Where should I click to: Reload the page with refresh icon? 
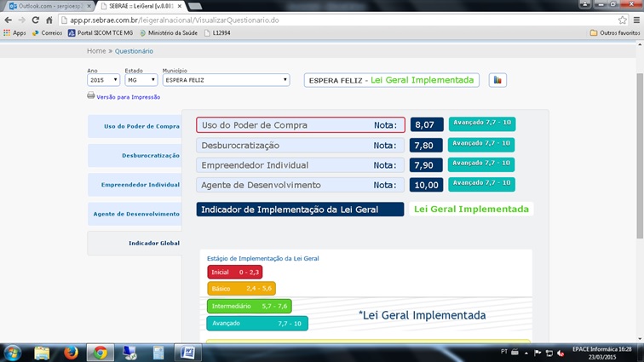(37, 20)
